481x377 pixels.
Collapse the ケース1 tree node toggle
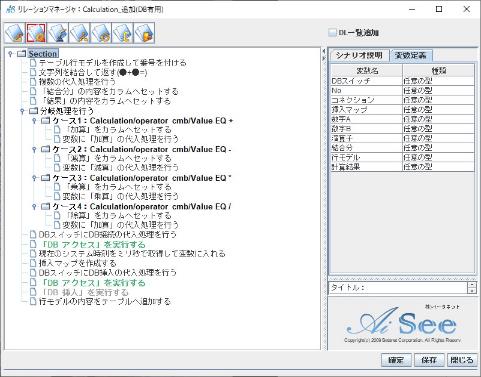pos(34,120)
